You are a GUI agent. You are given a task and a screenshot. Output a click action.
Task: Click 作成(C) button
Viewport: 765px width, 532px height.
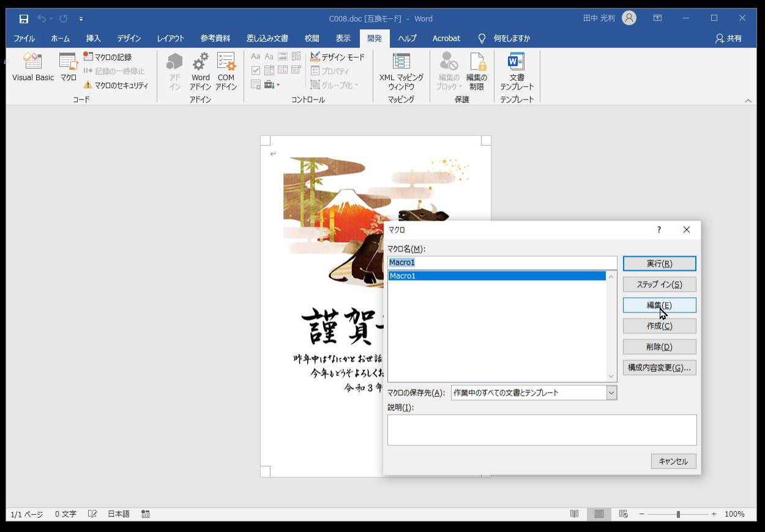pyautogui.click(x=659, y=326)
